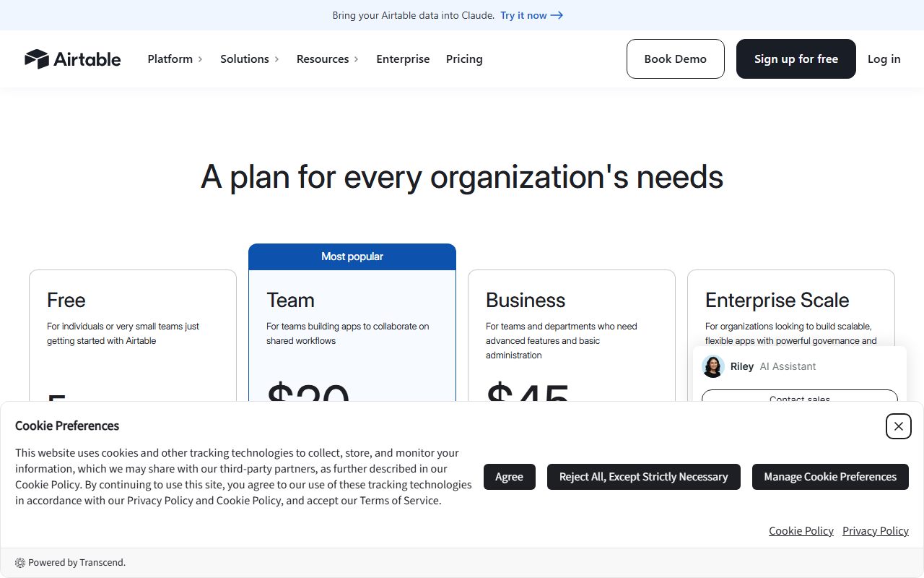The height and width of the screenshot is (578, 924).
Task: Open the Privacy Policy link
Action: click(876, 531)
